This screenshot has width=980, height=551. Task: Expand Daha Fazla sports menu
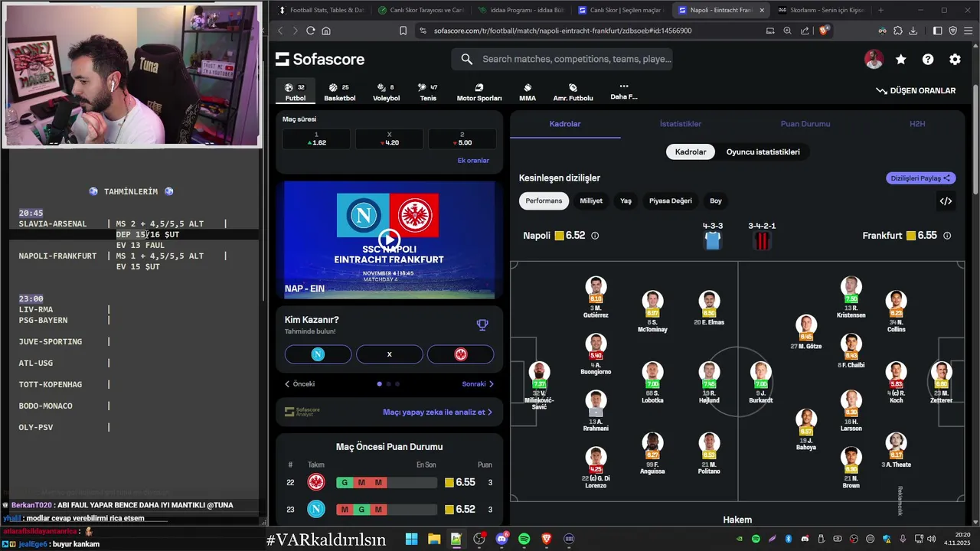click(x=623, y=92)
